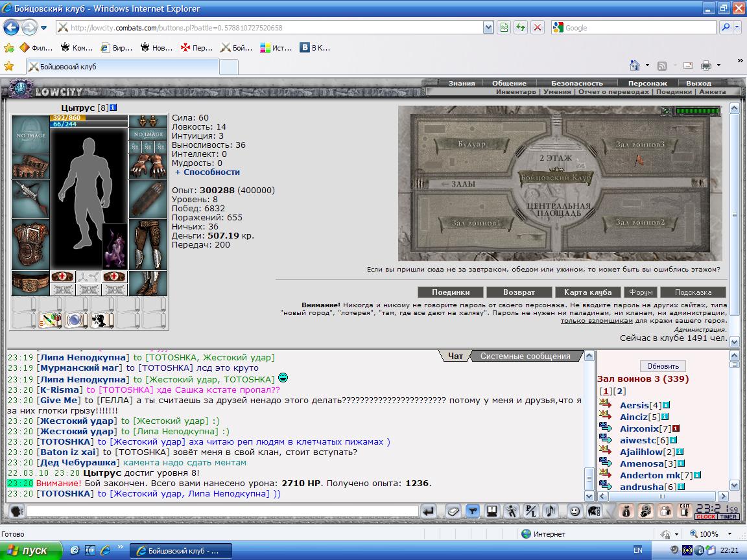Click the earrings equipment slot
This screenshot has height=560, width=747.
[148, 121]
